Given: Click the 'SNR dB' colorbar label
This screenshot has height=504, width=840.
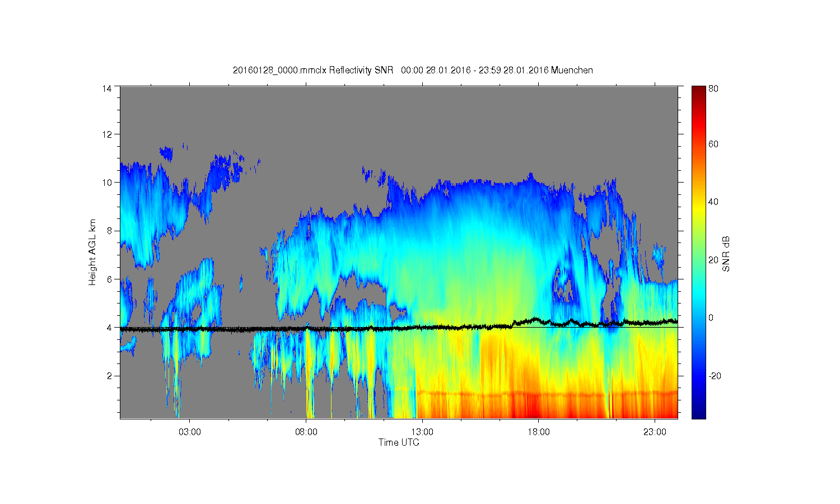Looking at the screenshot, I should coord(726,254).
